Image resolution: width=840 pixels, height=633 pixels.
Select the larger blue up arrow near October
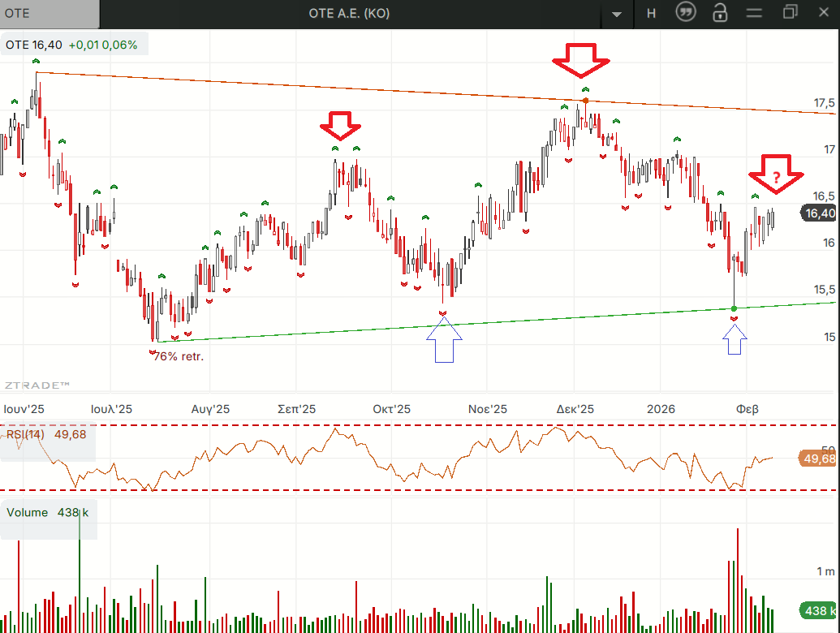point(444,339)
